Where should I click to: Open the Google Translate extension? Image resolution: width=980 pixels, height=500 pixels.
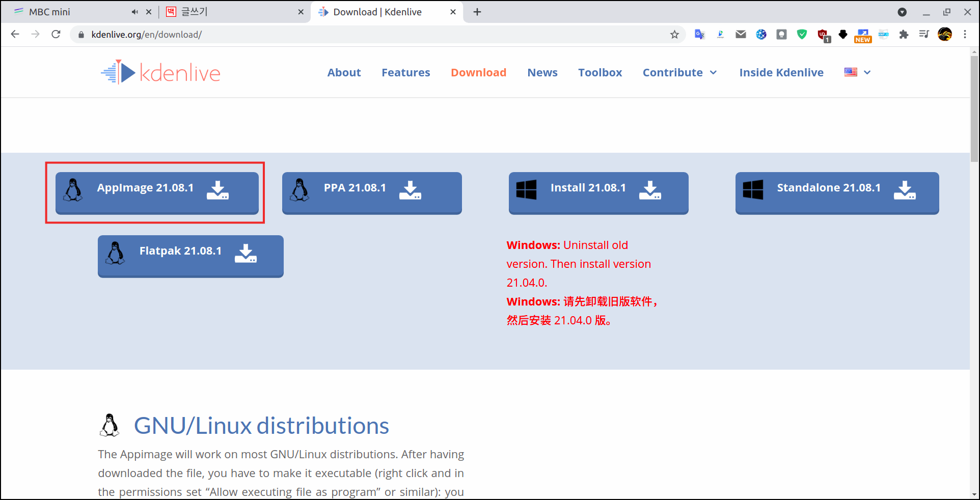point(700,34)
